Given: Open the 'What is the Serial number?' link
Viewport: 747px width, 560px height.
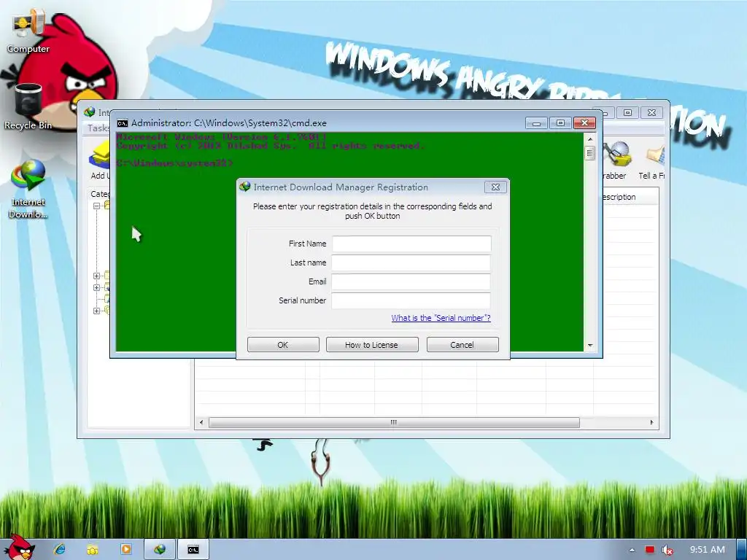Looking at the screenshot, I should [x=441, y=318].
